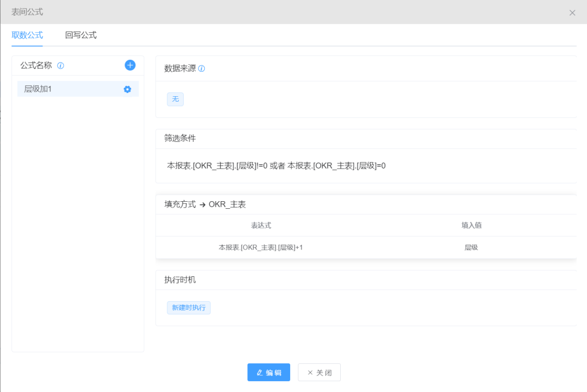Viewport: 587px width, 392px height.
Task: Click the filter condition expression text
Action: (x=276, y=166)
